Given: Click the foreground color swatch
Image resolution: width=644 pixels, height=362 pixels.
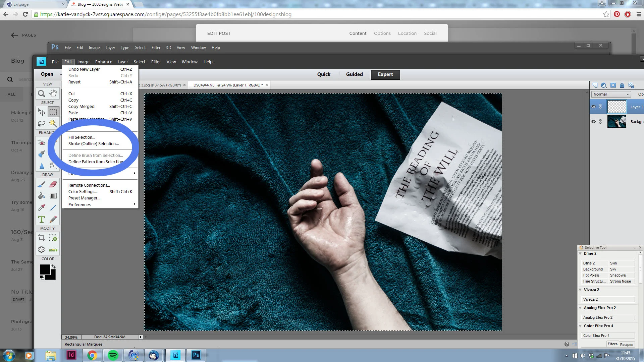Looking at the screenshot, I should pos(45,269).
